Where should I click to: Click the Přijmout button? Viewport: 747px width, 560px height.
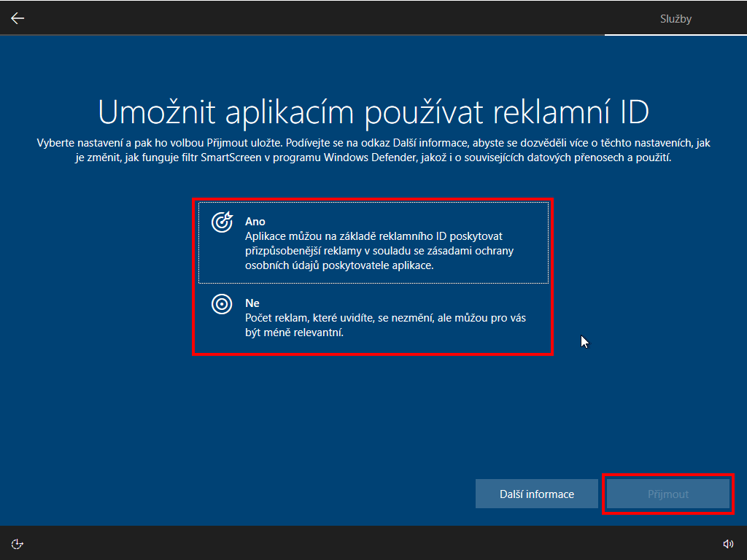[x=668, y=494]
